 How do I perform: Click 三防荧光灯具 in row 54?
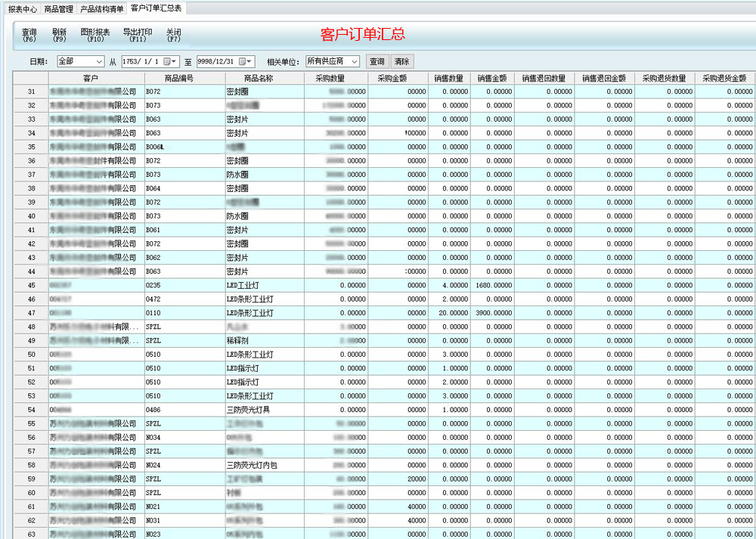(248, 410)
